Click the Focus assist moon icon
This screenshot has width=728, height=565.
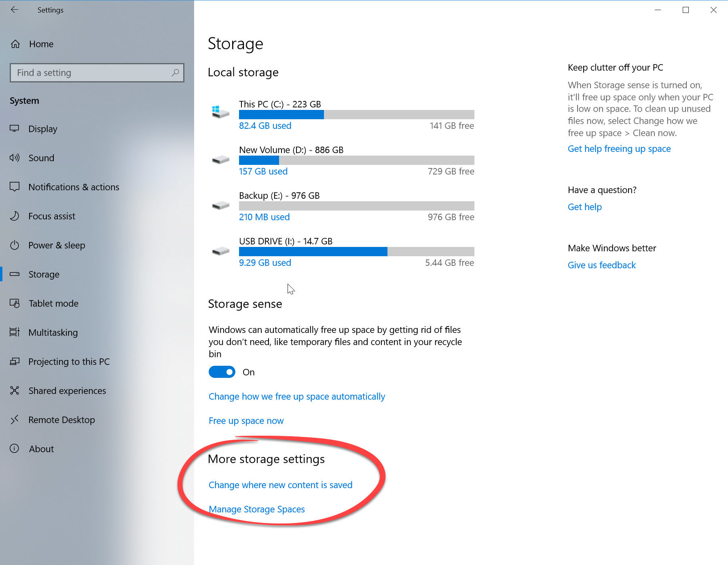coord(15,216)
